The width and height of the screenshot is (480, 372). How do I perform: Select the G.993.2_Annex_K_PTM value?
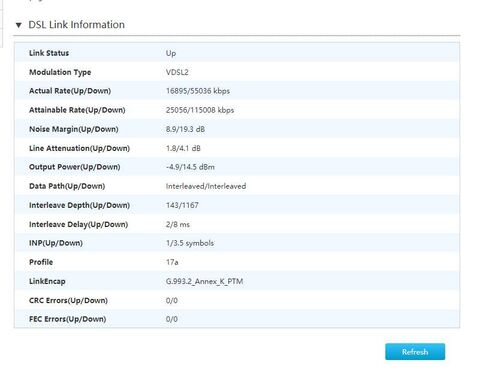pyautogui.click(x=204, y=281)
